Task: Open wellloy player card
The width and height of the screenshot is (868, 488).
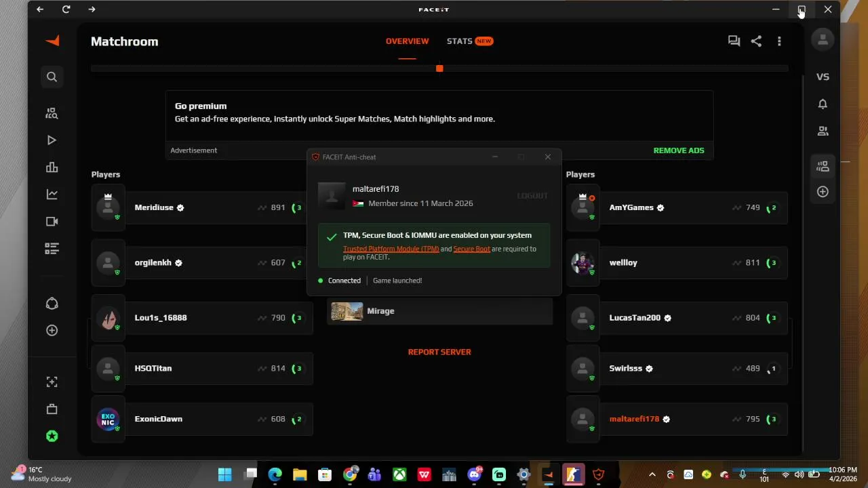Action: click(x=677, y=262)
